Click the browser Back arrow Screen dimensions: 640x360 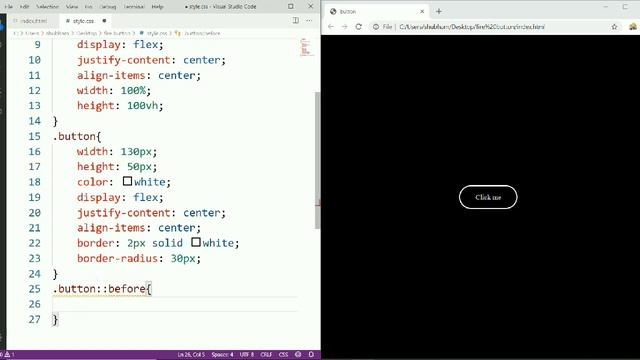331,27
